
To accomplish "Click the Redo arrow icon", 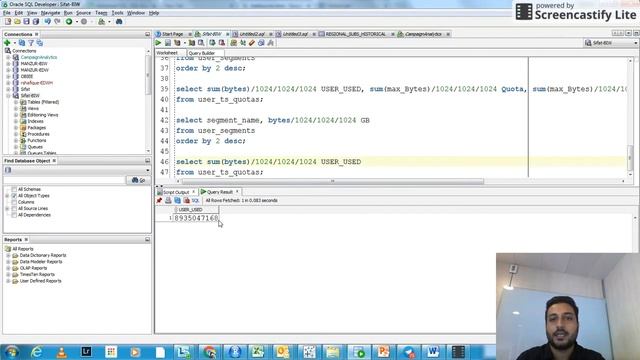I will (57, 22).
